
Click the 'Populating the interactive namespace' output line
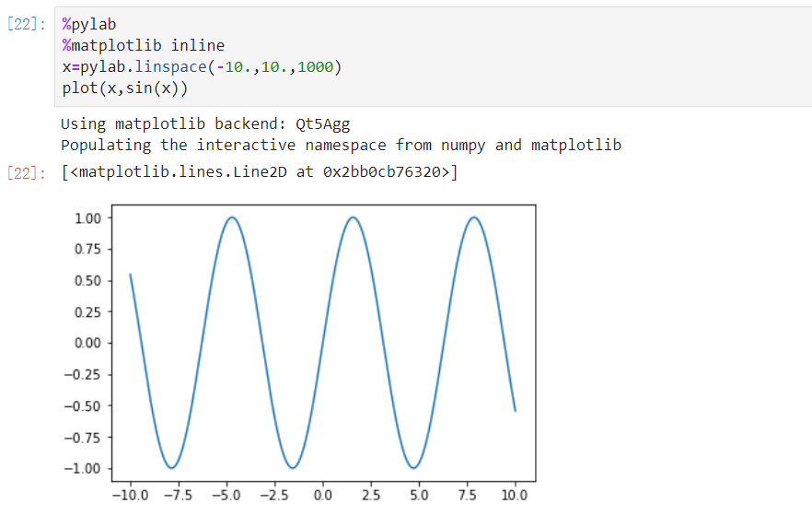click(x=341, y=145)
